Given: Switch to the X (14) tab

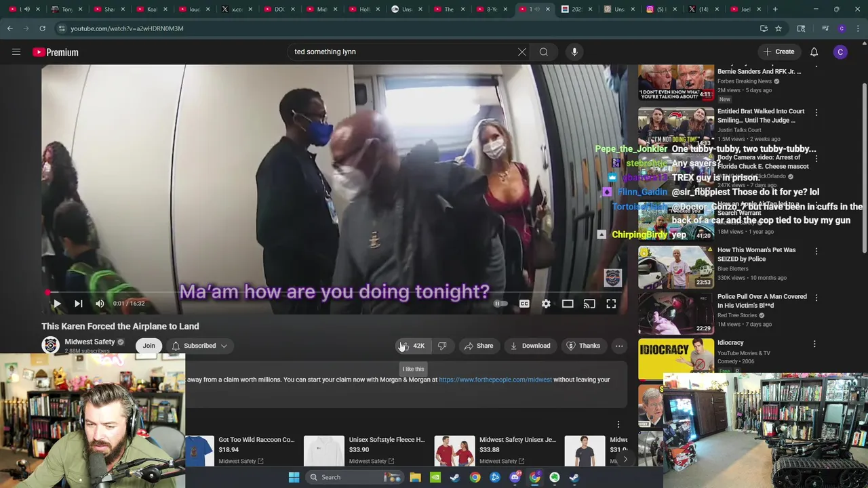Looking at the screenshot, I should (x=703, y=9).
